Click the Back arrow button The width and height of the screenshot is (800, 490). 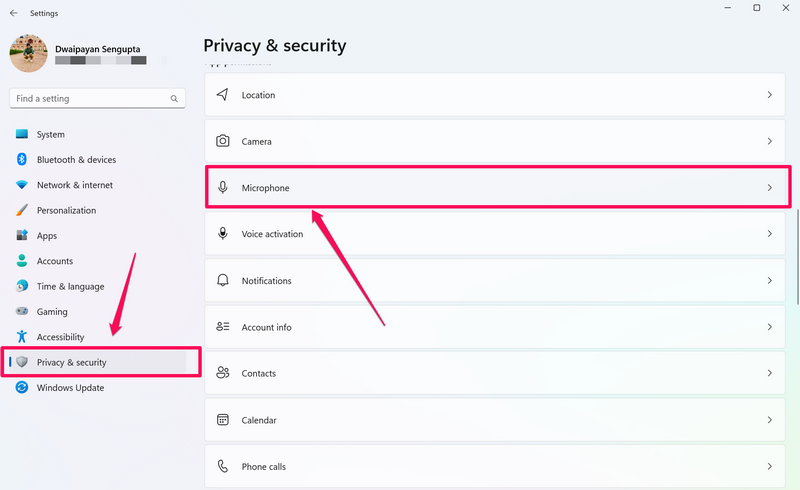pyautogui.click(x=13, y=13)
